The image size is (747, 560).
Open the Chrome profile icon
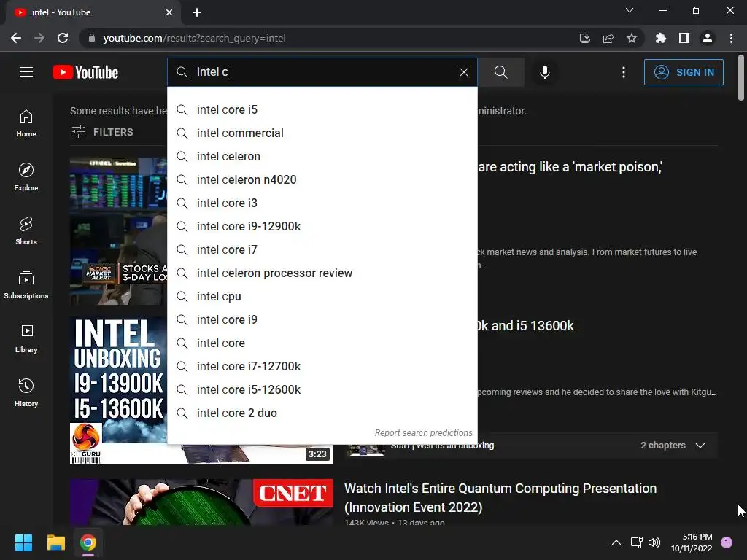708,38
